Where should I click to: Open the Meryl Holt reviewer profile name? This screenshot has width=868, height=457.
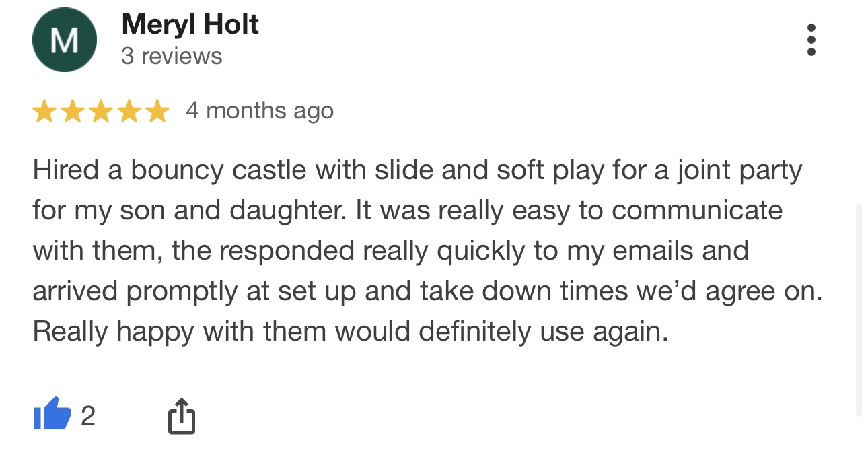[190, 25]
